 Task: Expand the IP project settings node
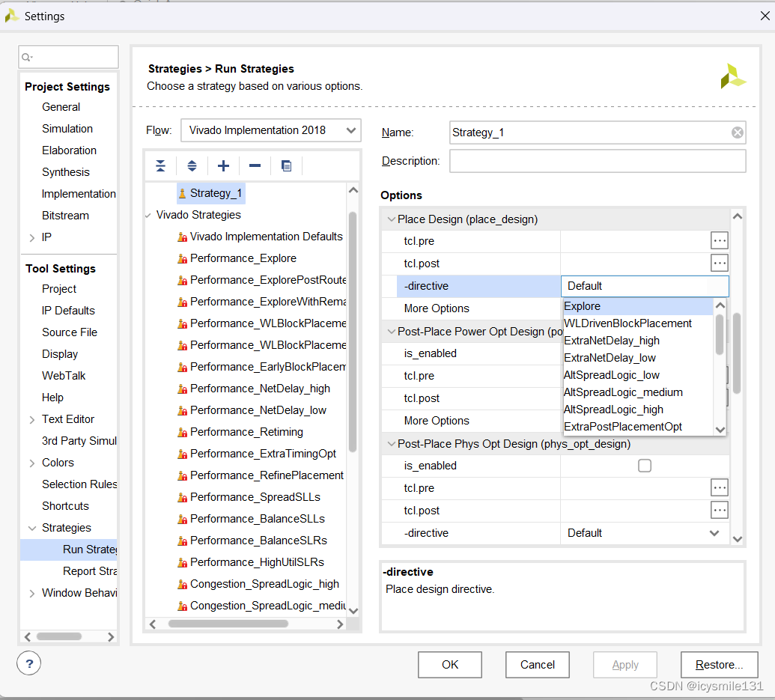point(32,237)
